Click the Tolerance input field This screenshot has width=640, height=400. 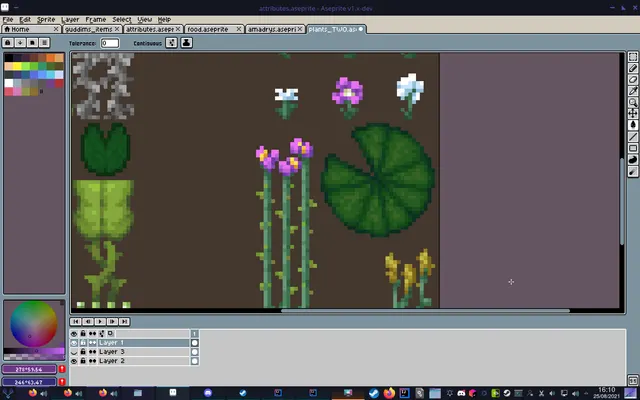pyautogui.click(x=110, y=43)
